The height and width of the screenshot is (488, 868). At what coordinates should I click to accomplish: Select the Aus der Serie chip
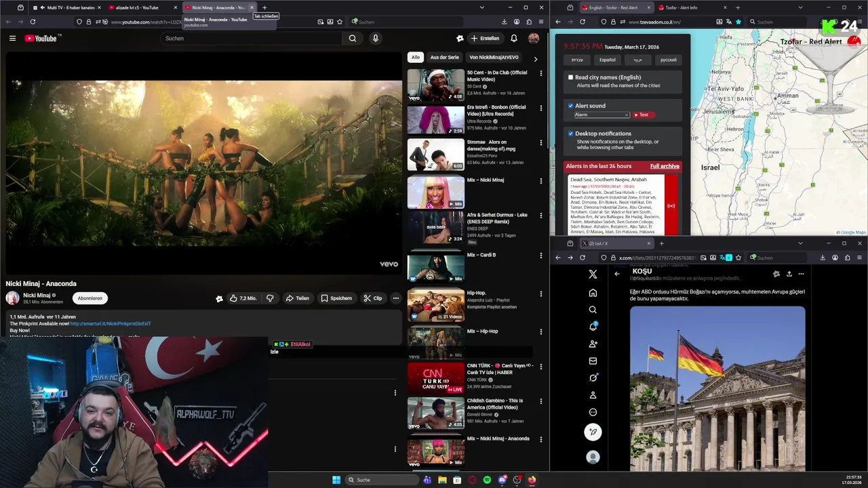pos(445,58)
